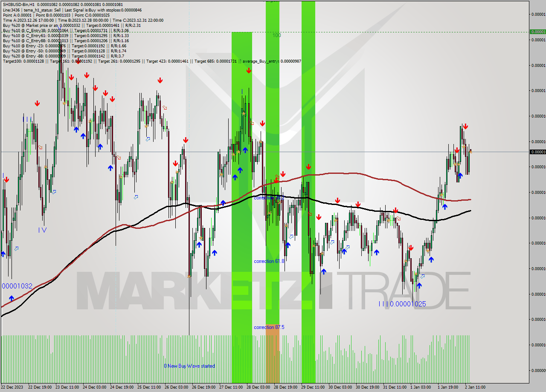Click the '30 Dec 19:00' time label

[368, 387]
